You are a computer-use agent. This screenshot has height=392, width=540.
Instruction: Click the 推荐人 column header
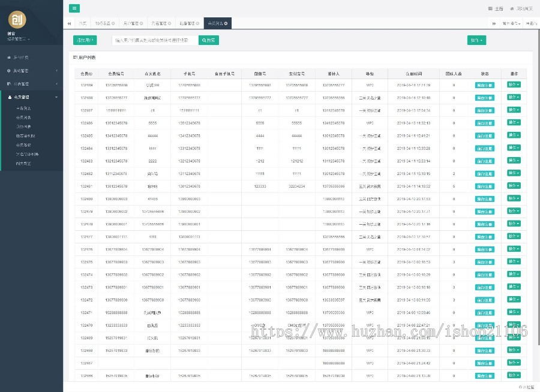(334, 74)
